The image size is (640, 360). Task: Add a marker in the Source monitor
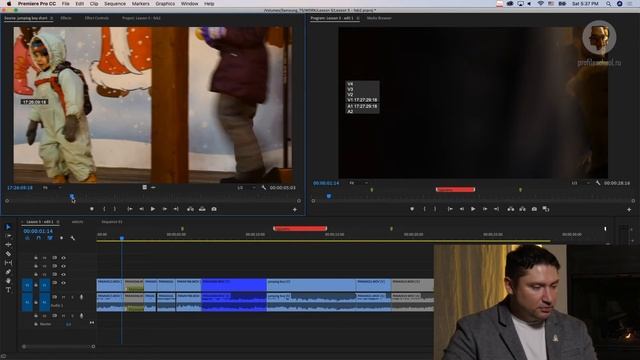pyautogui.click(x=92, y=209)
